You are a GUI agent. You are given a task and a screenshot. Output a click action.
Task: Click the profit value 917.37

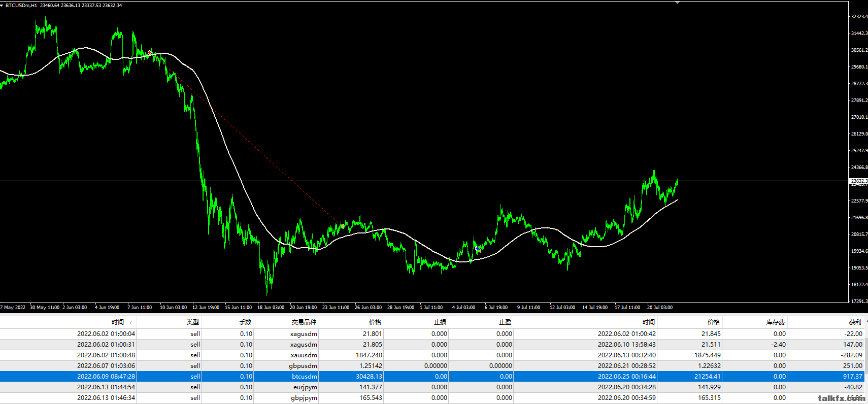(853, 376)
